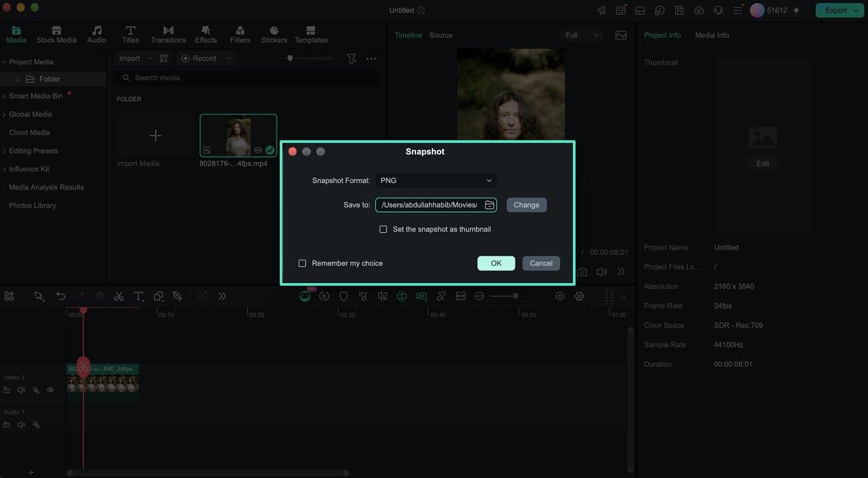The width and height of the screenshot is (868, 478).
Task: Open the Export button dropdown arrow
Action: coord(856,10)
